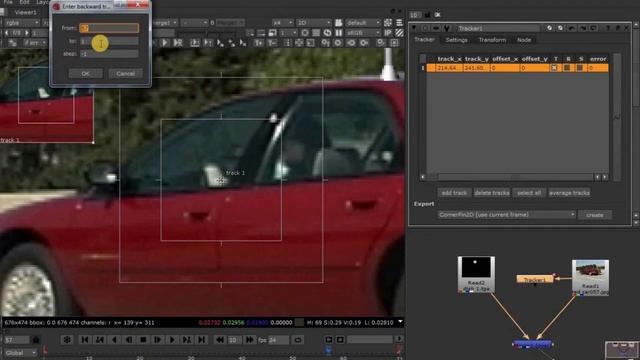This screenshot has width=640, height=360.
Task: Cancel the backward track dialog
Action: pyautogui.click(x=125, y=73)
